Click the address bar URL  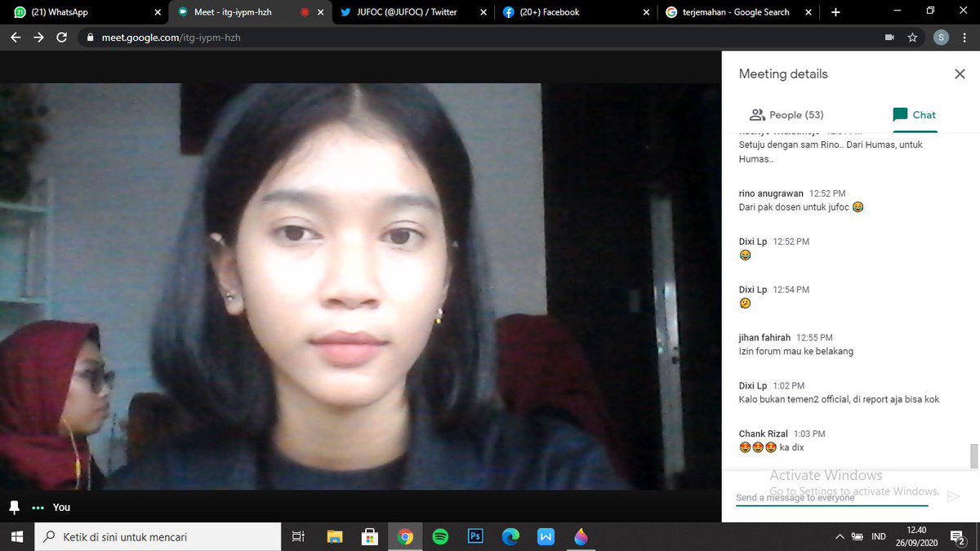click(x=171, y=38)
